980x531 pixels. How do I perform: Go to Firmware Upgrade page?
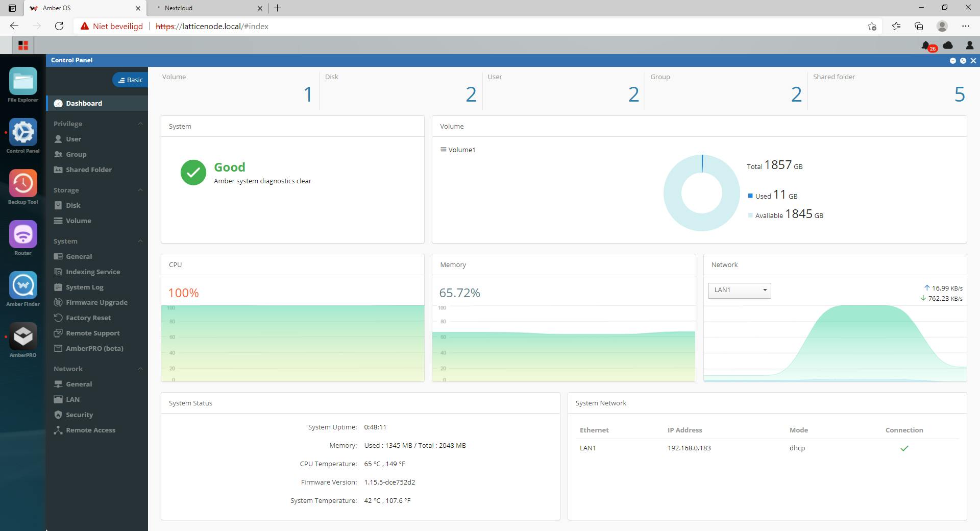click(97, 302)
